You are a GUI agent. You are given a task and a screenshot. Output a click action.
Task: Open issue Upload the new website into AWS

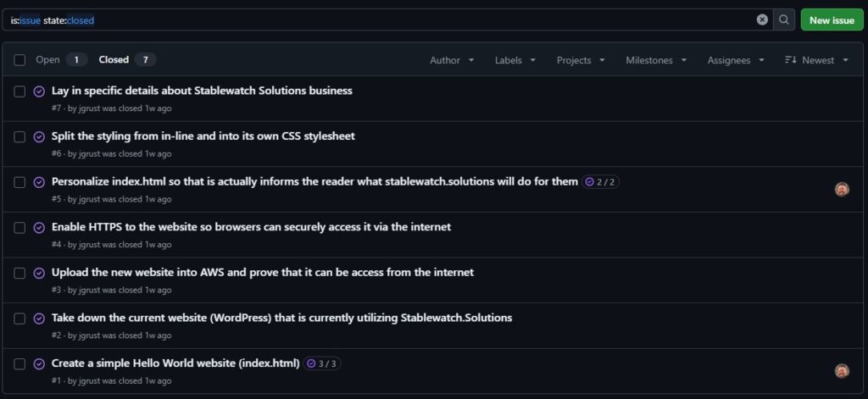click(x=263, y=272)
